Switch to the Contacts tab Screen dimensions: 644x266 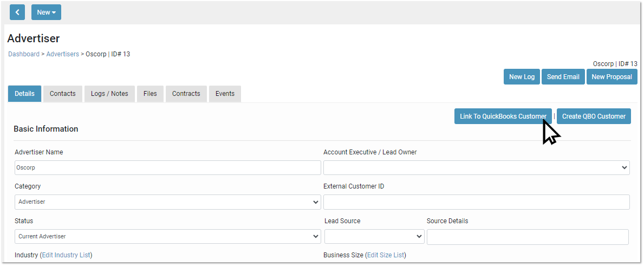tap(63, 94)
